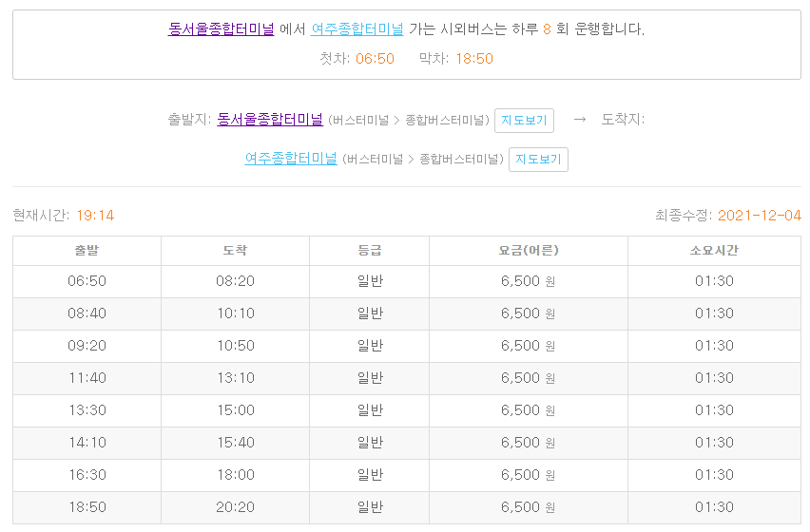Select arrival time 18:00
Image resolution: width=810 pixels, height=532 pixels.
point(236,475)
